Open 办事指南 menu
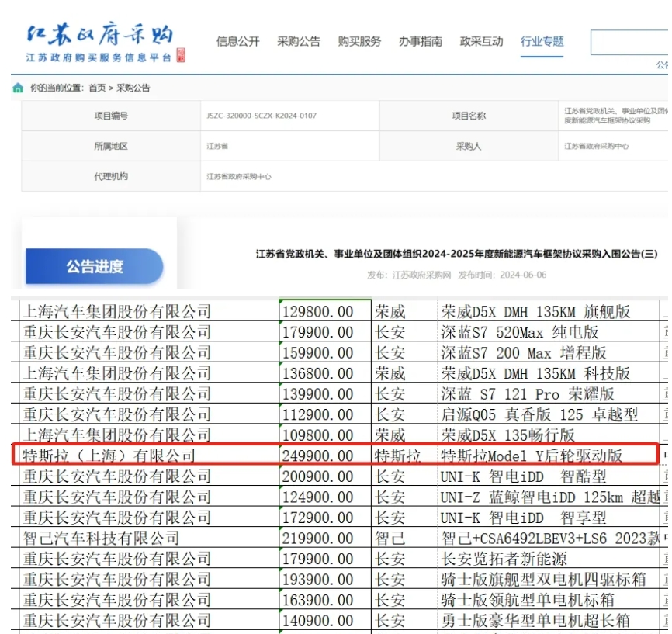672x634 pixels. tap(421, 42)
